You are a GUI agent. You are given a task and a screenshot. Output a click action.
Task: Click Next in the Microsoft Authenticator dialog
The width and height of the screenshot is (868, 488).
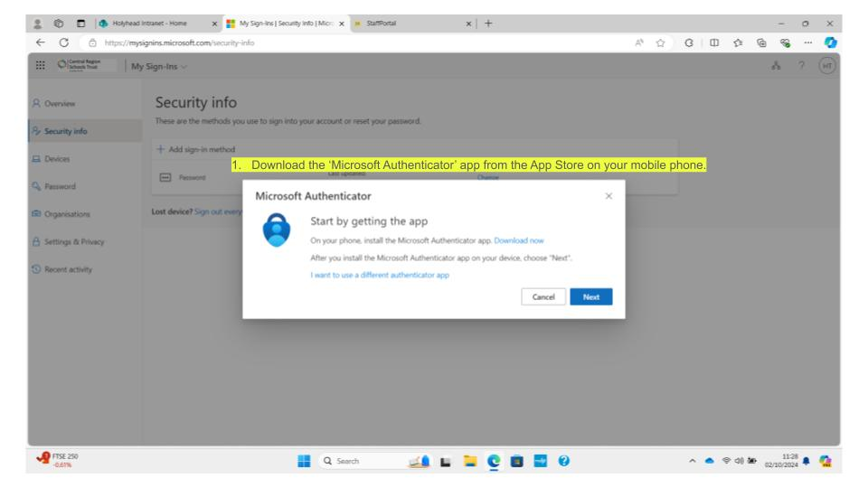coord(590,297)
